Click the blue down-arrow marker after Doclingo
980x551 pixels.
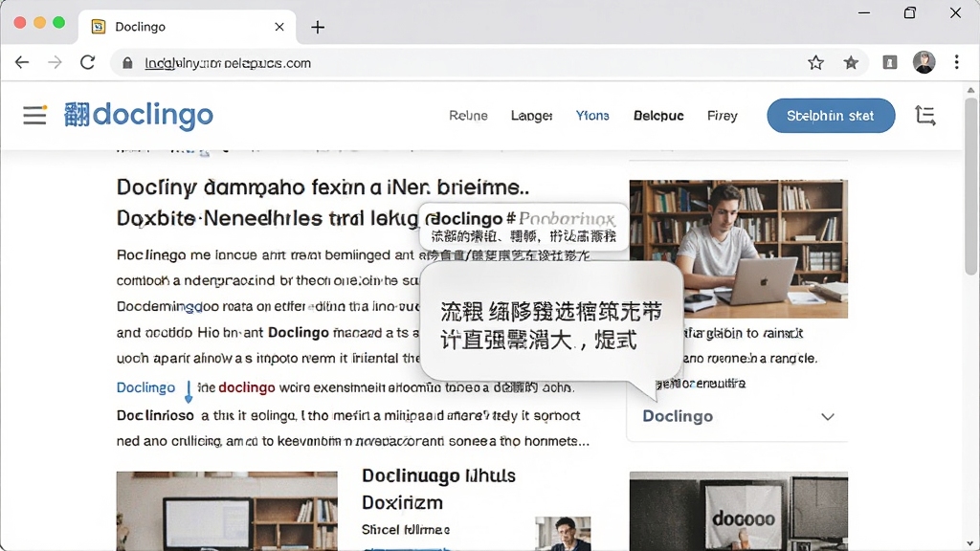[189, 391]
